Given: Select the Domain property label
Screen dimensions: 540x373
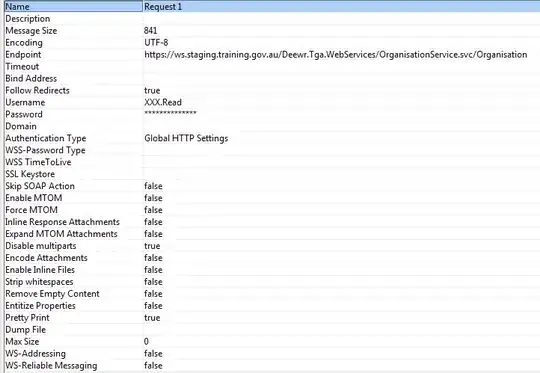Looking at the screenshot, I should click(21, 126).
